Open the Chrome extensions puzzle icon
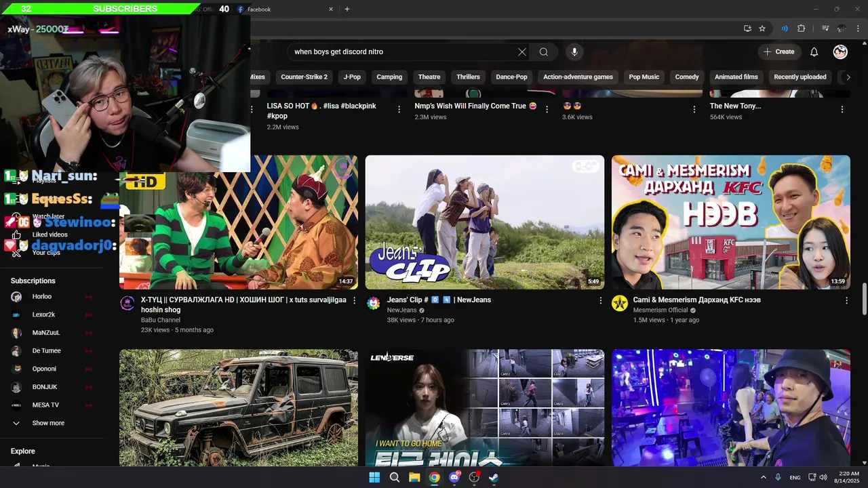868x488 pixels. click(x=802, y=28)
